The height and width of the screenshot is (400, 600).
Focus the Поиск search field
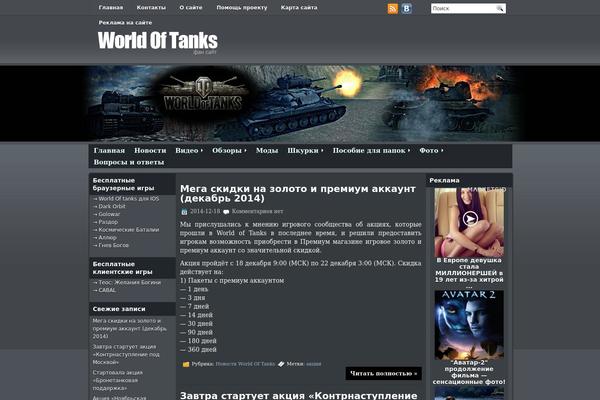[463, 8]
